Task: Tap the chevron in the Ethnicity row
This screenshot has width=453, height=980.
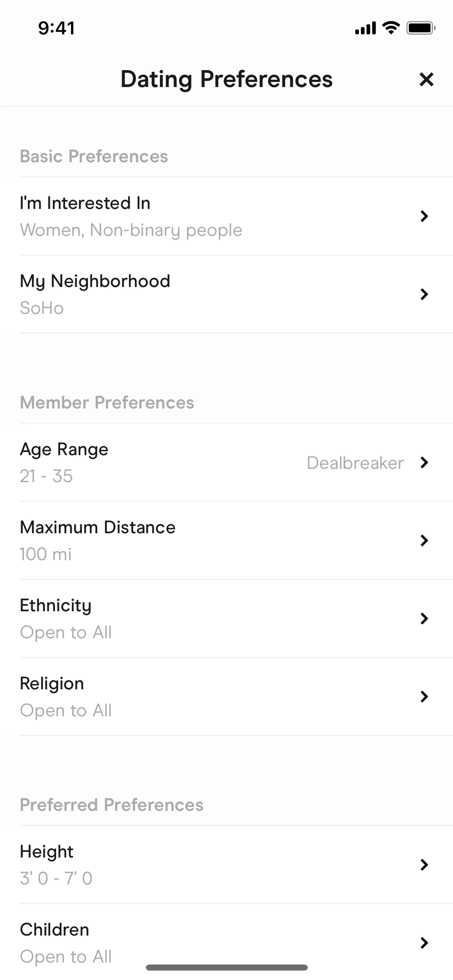Action: click(424, 618)
